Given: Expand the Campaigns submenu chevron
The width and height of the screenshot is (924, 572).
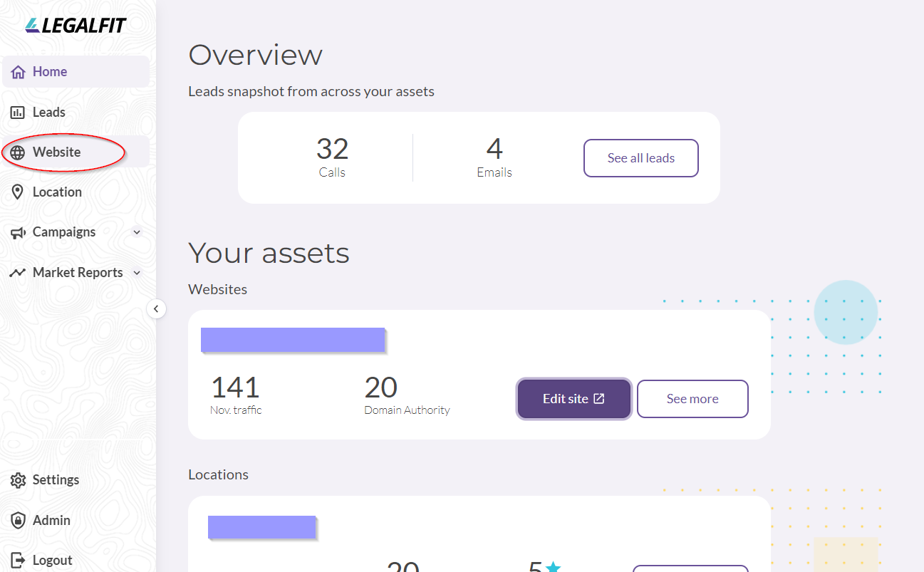Looking at the screenshot, I should click(137, 232).
